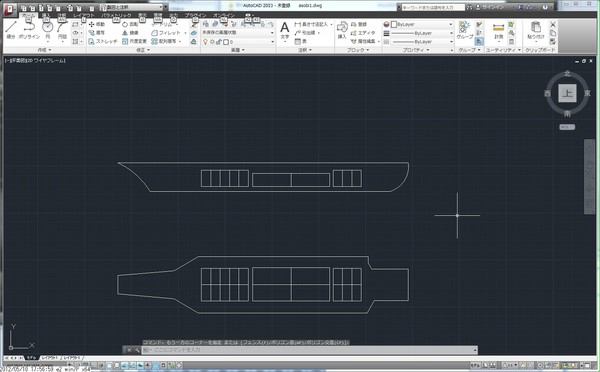Open the Plug-ins (プラグイン) ribbon tab

click(x=196, y=15)
